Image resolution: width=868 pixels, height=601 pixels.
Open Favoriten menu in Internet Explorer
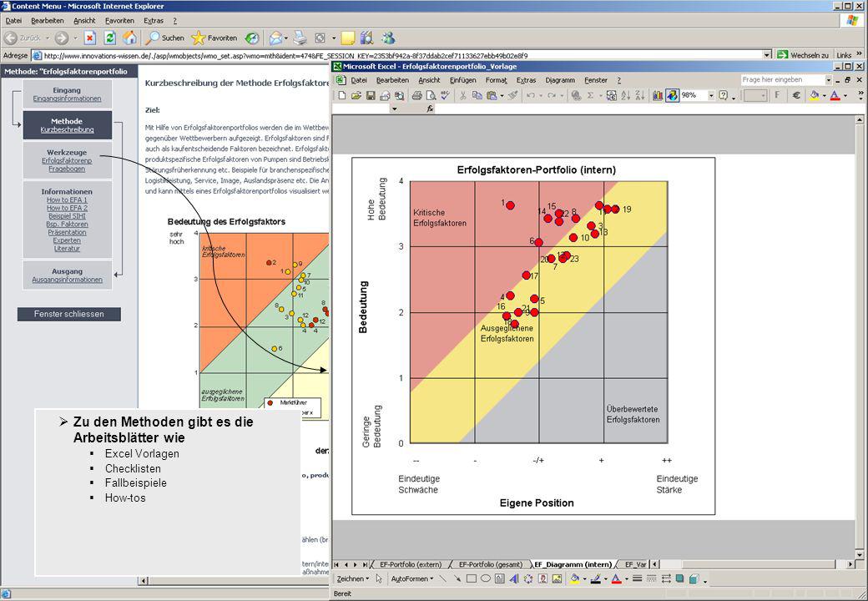pyautogui.click(x=119, y=21)
